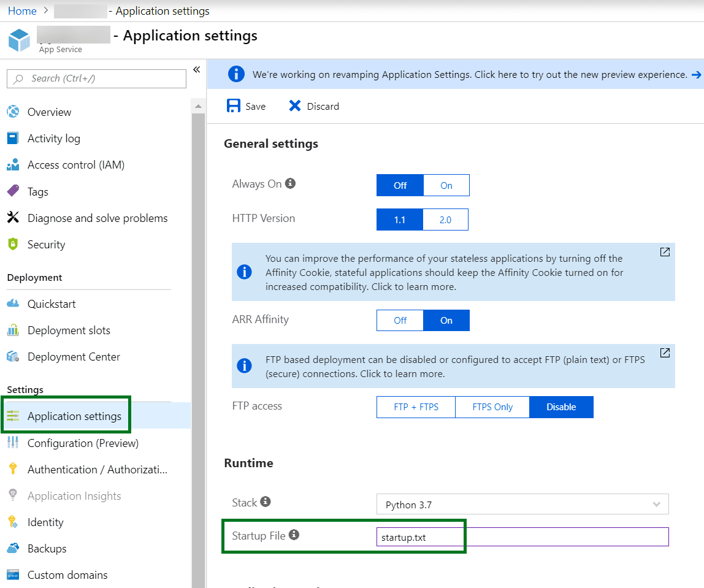This screenshot has width=704, height=588.
Task: Click the sidebar vertical scrollbar track
Action: (198, 350)
